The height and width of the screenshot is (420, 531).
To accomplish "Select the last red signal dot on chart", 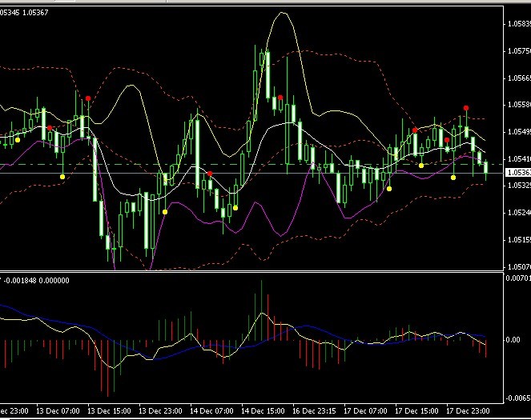I will coord(466,108).
